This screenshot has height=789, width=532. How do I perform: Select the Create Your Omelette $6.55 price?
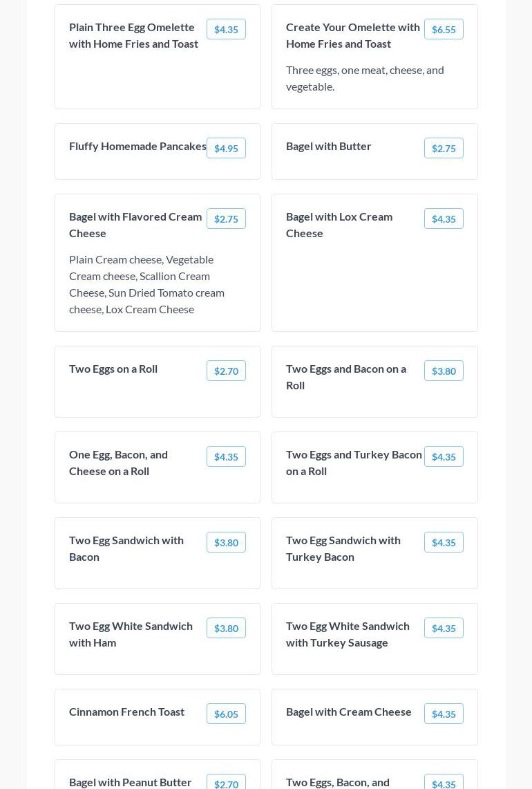click(x=444, y=29)
